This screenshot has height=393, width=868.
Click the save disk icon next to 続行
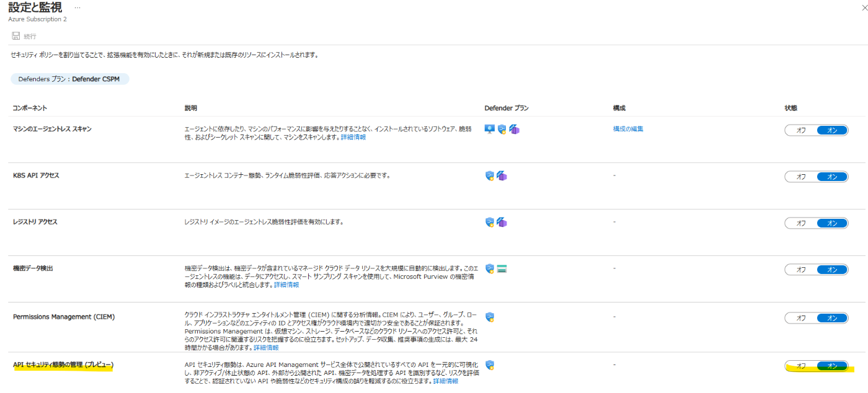pyautogui.click(x=15, y=36)
